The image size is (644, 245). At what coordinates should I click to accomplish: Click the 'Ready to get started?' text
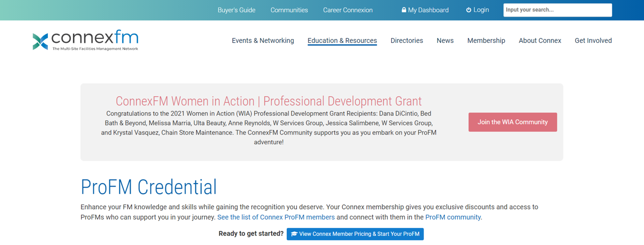(x=251, y=234)
